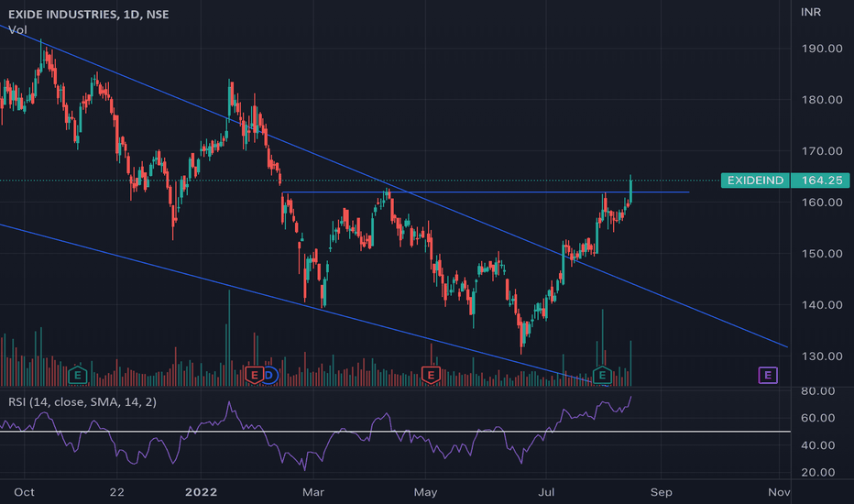
Task: Click the bold 2022 year label
Action: point(201,492)
